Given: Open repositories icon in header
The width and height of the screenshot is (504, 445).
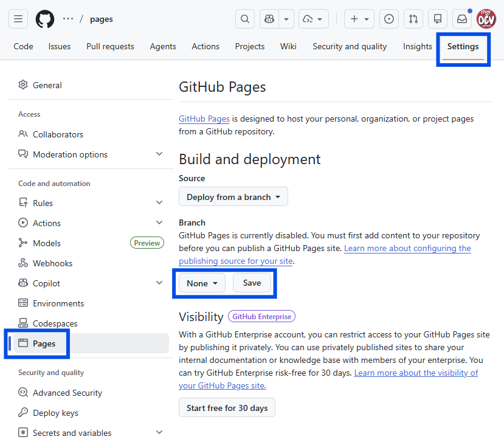Looking at the screenshot, I should click(438, 19).
